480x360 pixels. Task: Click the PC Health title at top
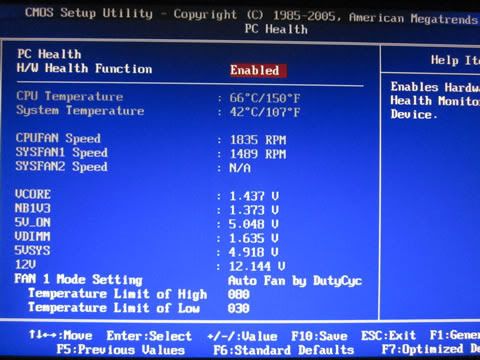click(x=276, y=29)
